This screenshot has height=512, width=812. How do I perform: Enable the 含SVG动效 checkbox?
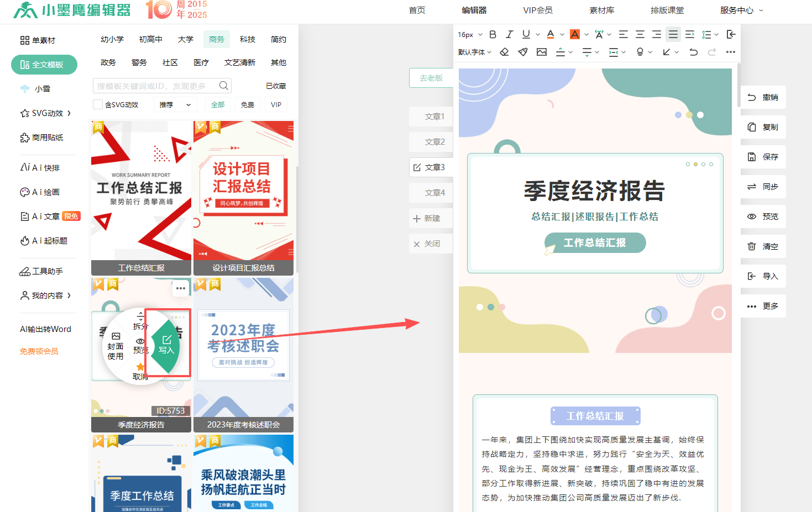click(x=98, y=104)
